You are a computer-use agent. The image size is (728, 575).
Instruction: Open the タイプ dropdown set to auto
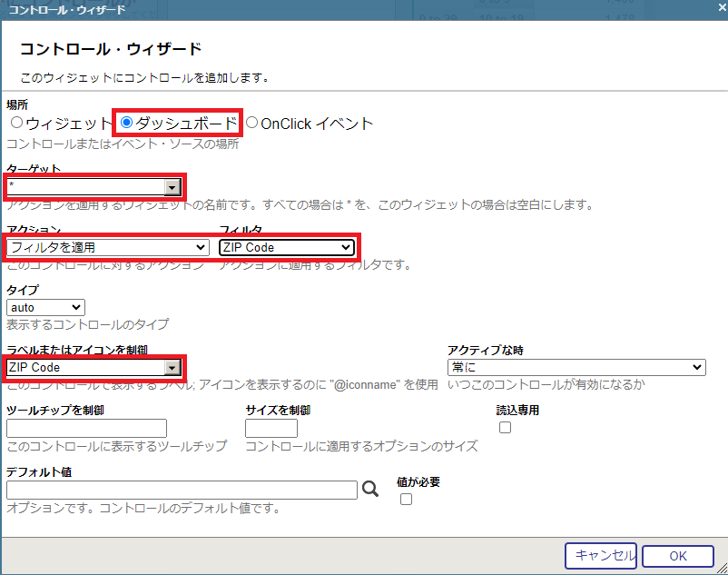click(x=45, y=308)
